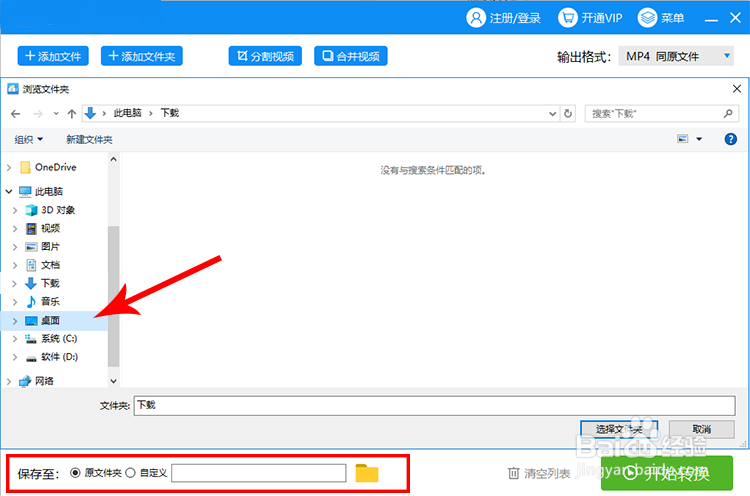Select the 音乐 folder
Screen dimensions: 750x496
50,301
